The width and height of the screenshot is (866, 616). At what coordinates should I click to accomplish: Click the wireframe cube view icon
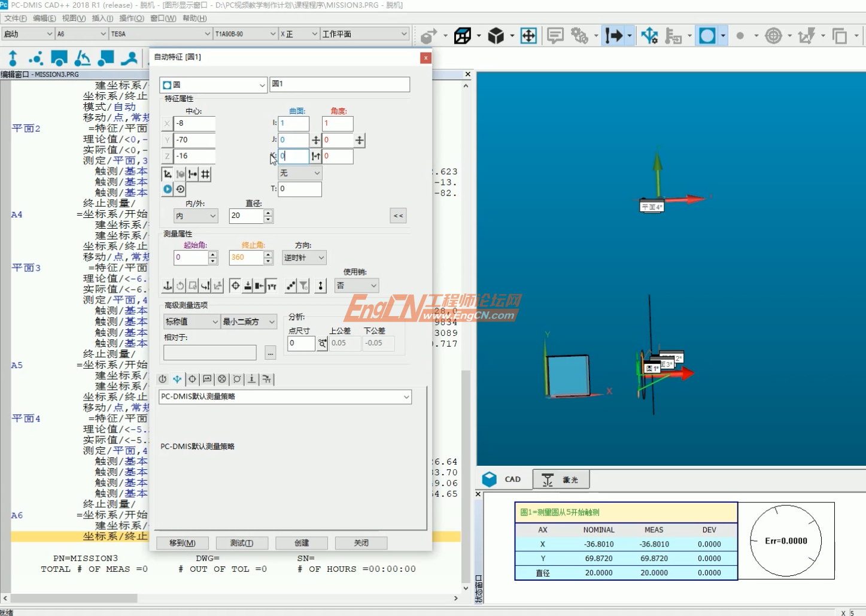tap(464, 35)
